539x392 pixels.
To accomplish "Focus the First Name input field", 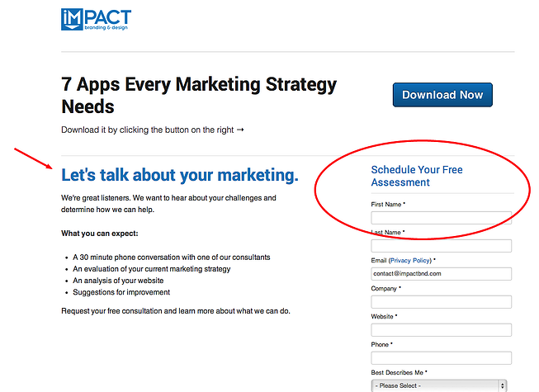I will (x=441, y=218).
